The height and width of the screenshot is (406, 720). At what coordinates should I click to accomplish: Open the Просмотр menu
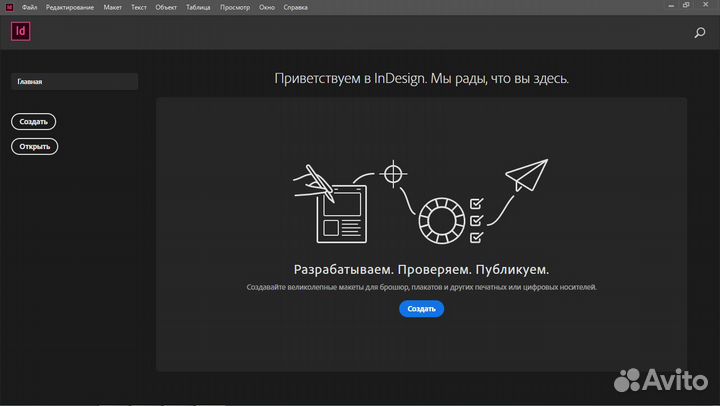pos(235,7)
